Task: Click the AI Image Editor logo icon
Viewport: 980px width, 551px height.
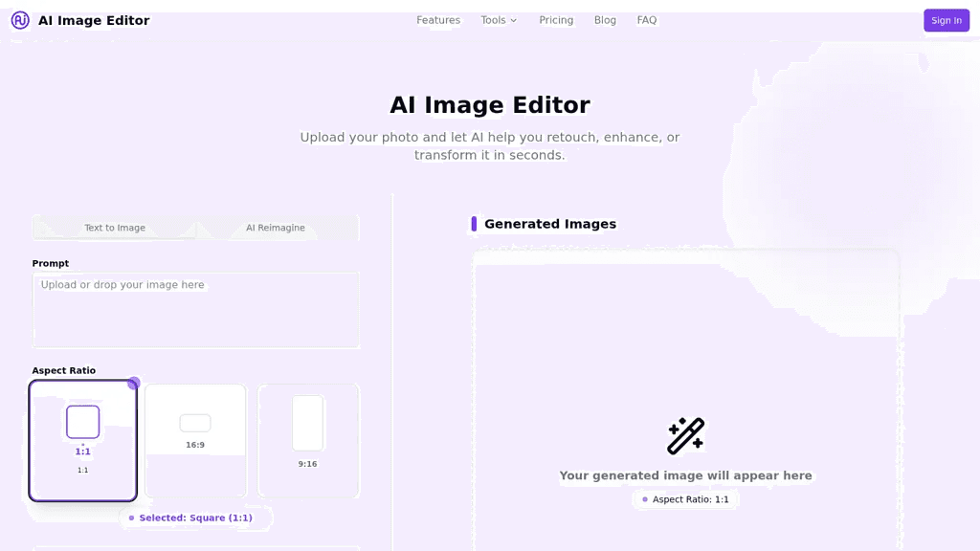Action: 20,20
